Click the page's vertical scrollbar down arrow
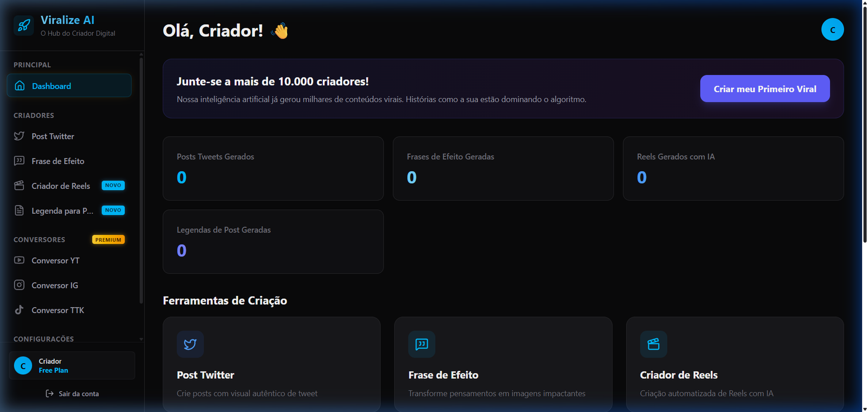Viewport: 868px width, 412px height. (865, 408)
